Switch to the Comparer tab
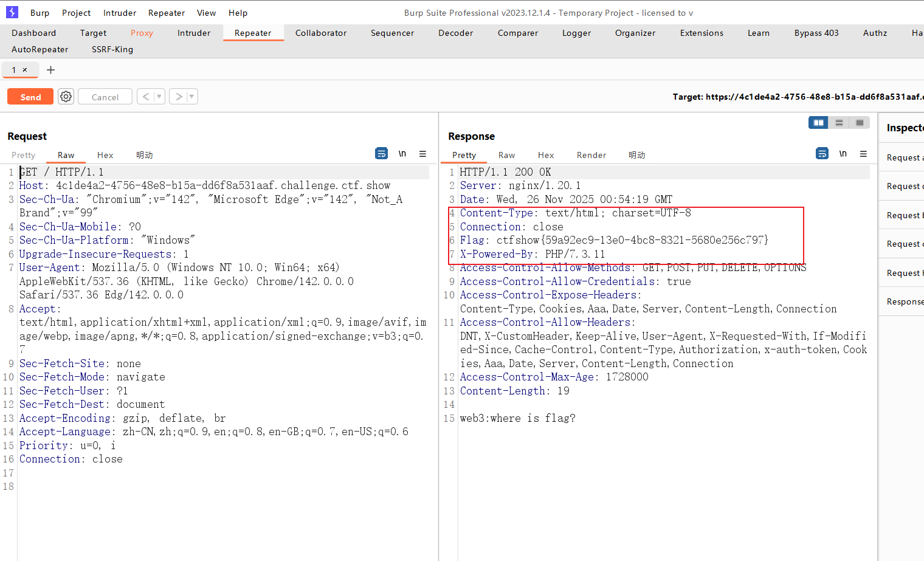 [x=518, y=33]
